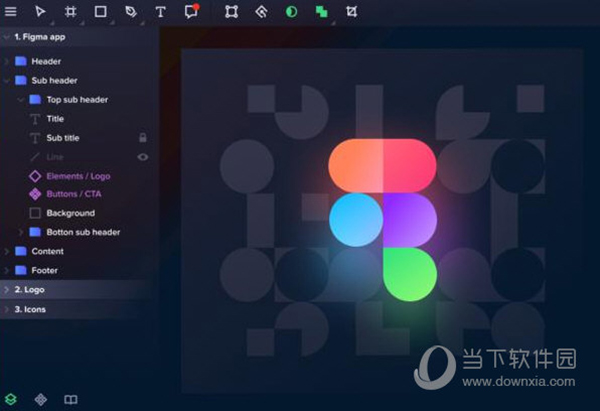Click the green Figma logo shape on canvas
Screen dimensions: 600x411
pos(408,273)
